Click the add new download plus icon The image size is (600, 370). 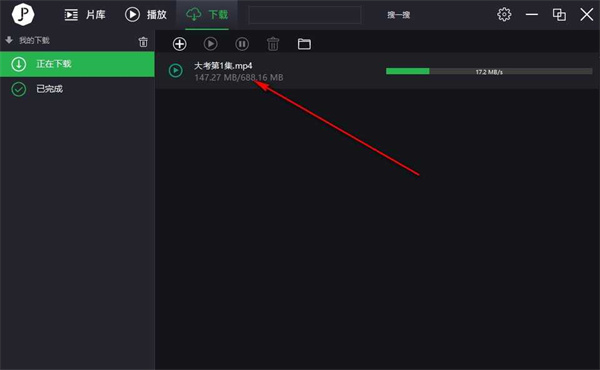coord(179,44)
